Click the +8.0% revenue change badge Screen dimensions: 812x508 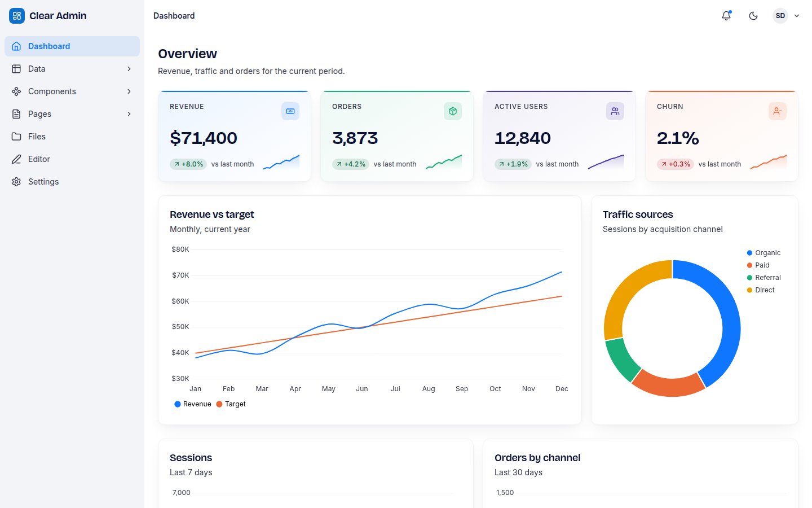point(188,164)
